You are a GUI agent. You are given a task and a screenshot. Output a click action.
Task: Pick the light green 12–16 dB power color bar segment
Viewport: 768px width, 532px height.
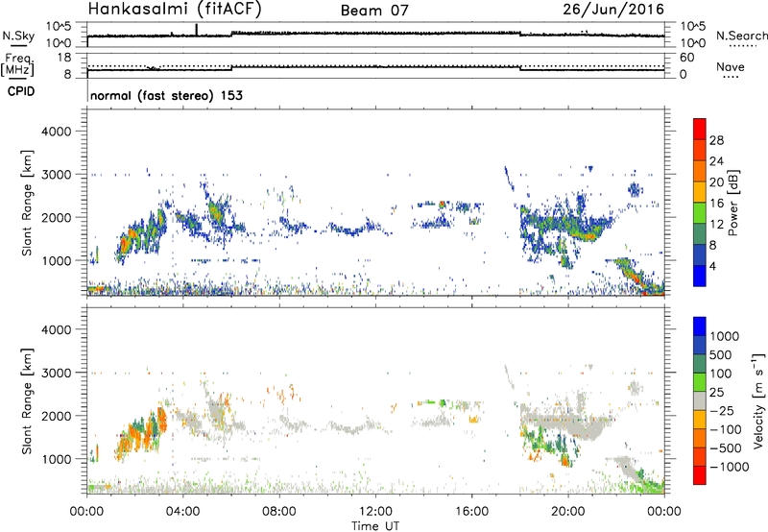click(x=700, y=213)
